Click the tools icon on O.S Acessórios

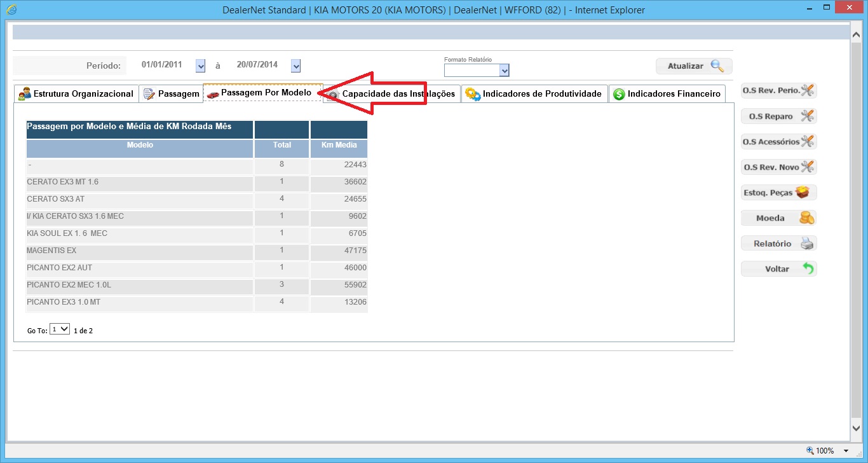807,141
